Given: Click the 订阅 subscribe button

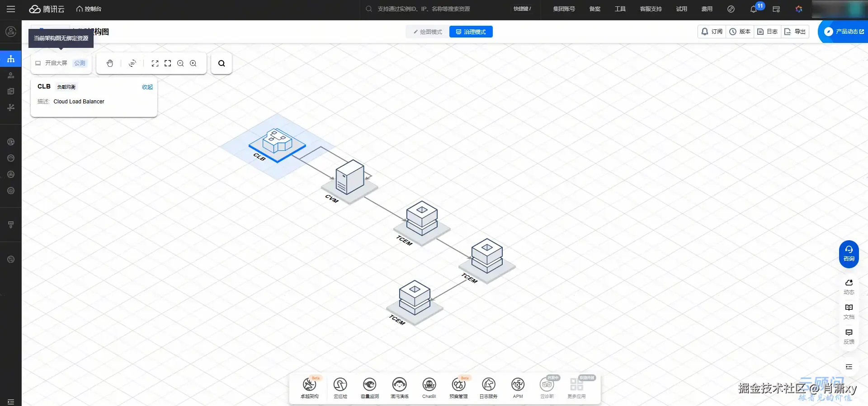Looking at the screenshot, I should [x=712, y=32].
